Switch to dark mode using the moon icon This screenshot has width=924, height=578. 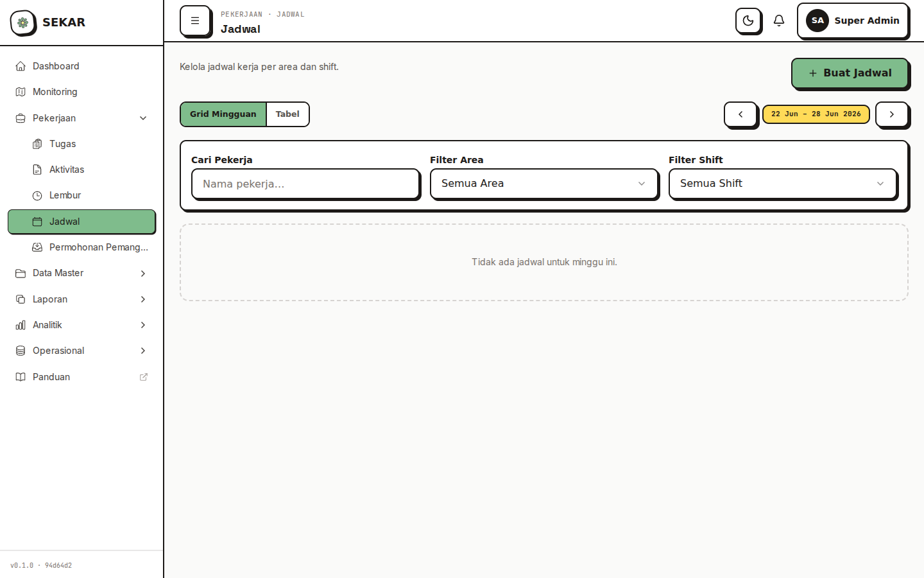click(748, 21)
